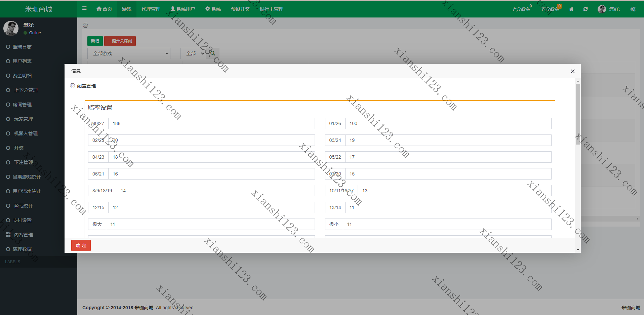The height and width of the screenshot is (315, 644).
Task: Click the dialog scrollbar down arrow
Action: pyautogui.click(x=578, y=250)
